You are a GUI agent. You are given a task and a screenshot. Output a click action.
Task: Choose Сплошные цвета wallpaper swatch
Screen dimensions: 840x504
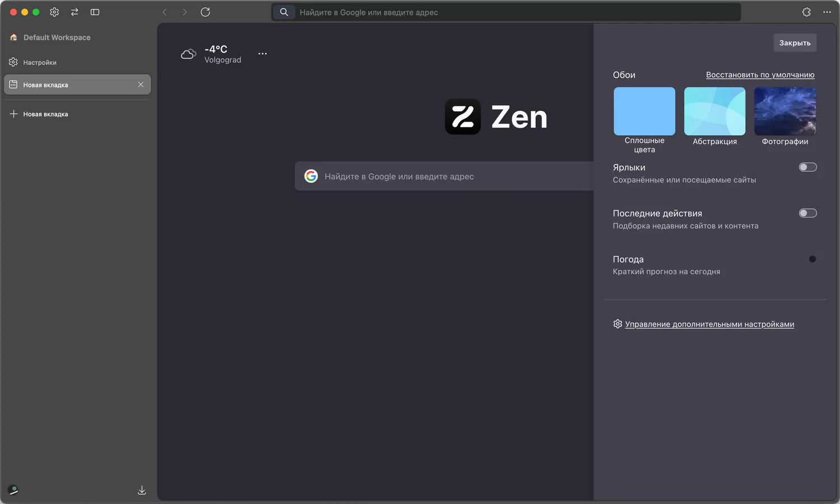point(645,111)
